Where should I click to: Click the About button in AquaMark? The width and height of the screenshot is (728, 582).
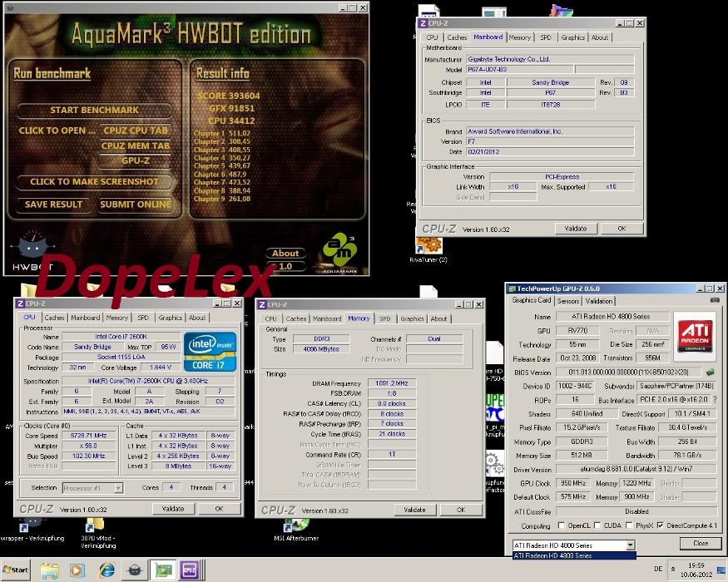coord(285,253)
